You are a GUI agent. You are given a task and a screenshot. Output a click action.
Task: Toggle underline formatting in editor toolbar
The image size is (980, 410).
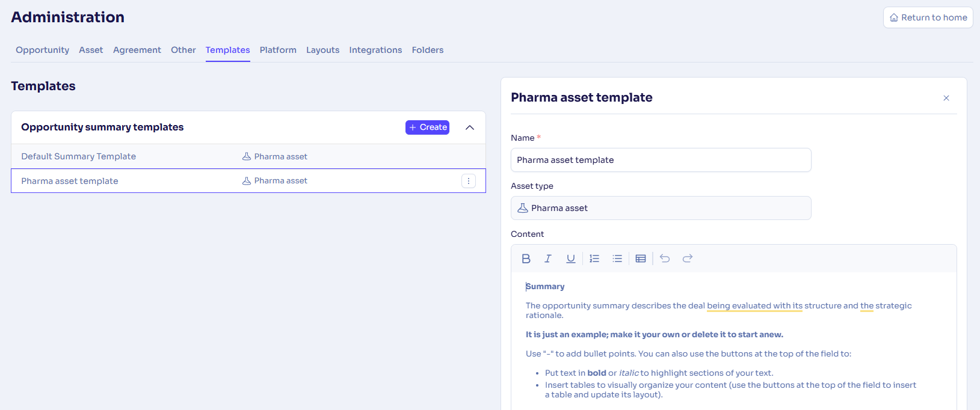(571, 259)
